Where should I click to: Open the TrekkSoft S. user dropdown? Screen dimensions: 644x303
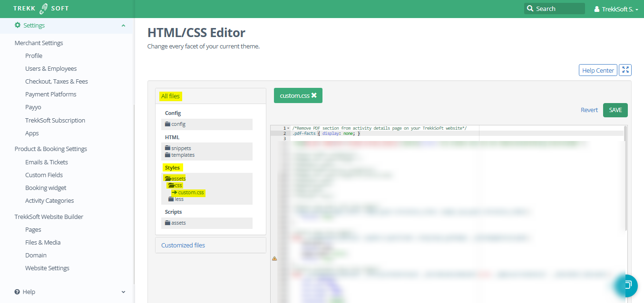pyautogui.click(x=616, y=9)
